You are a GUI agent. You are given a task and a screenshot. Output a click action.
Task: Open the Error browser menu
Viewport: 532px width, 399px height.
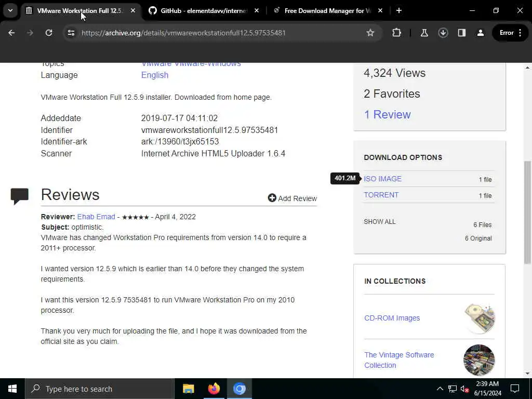point(511,33)
